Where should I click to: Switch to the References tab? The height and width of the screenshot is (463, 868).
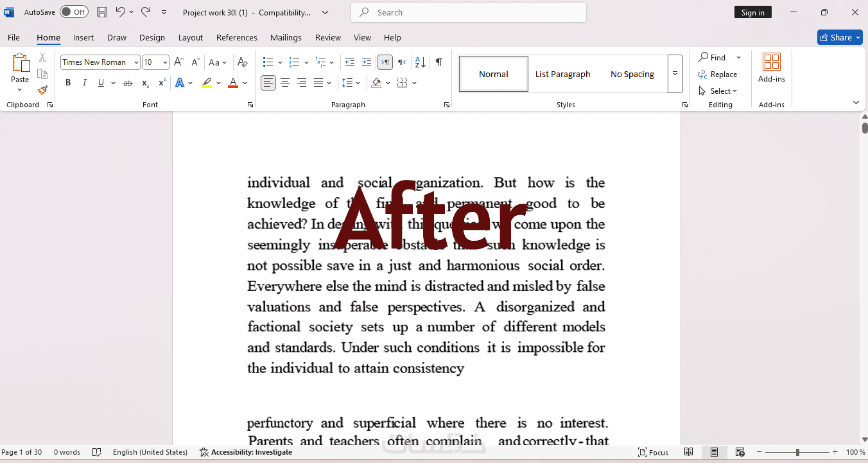pos(237,38)
